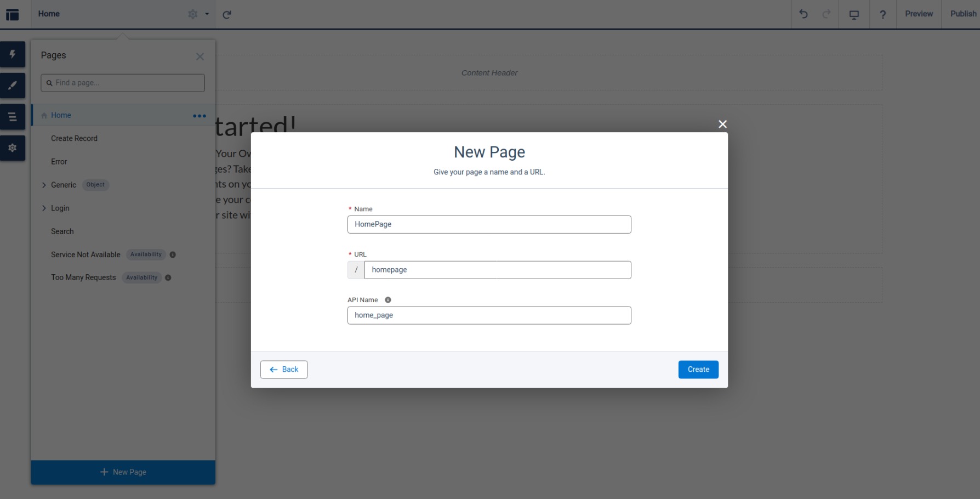
Task: Open the Page Structure panel
Action: pos(12,116)
